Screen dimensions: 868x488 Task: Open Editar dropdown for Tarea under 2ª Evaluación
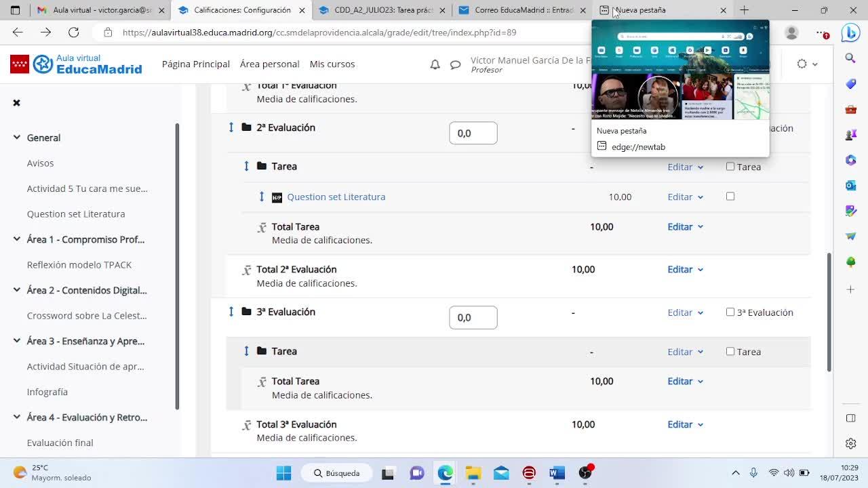(x=685, y=167)
